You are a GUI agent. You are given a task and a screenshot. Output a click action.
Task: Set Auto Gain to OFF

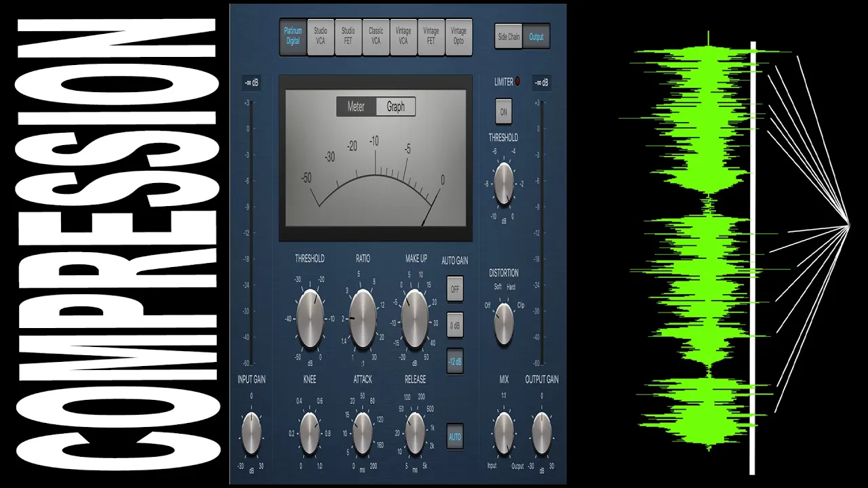455,289
